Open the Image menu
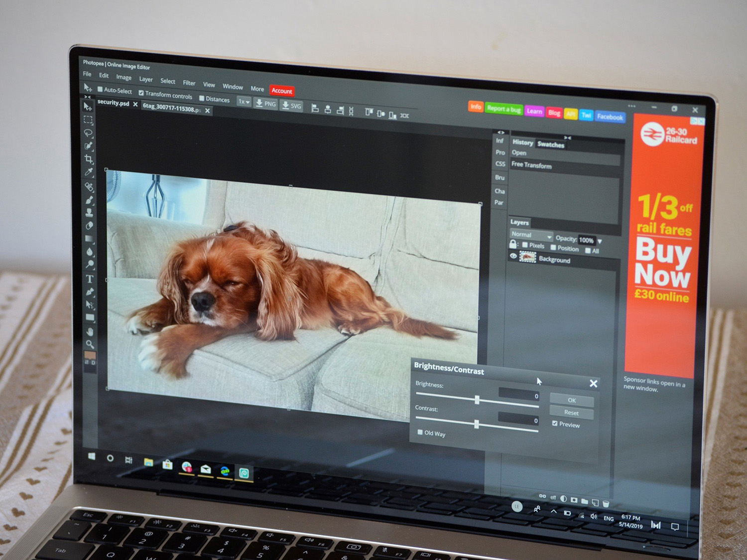 click(124, 77)
